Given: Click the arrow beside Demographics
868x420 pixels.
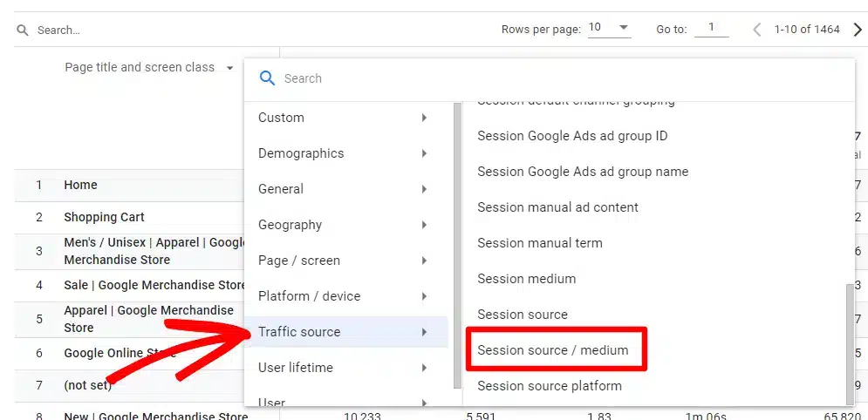Looking at the screenshot, I should coord(424,153).
